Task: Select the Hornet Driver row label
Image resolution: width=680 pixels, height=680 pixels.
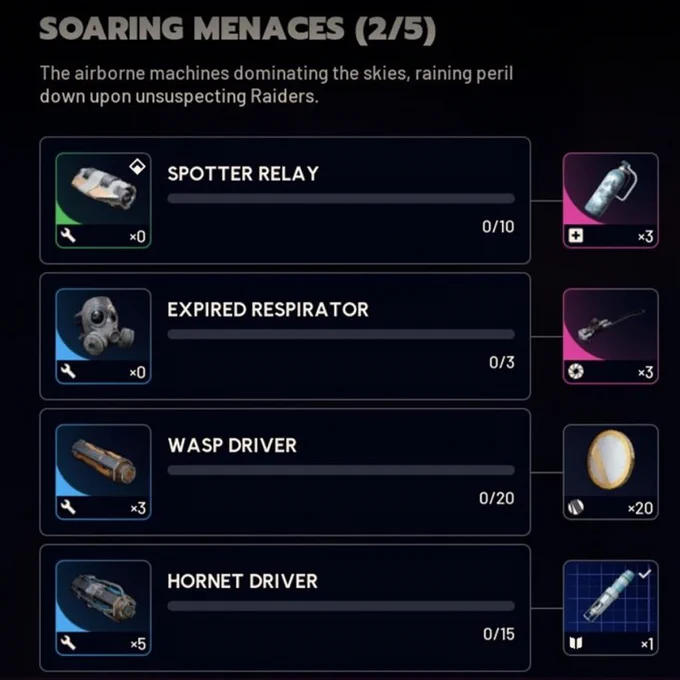Action: (x=242, y=581)
